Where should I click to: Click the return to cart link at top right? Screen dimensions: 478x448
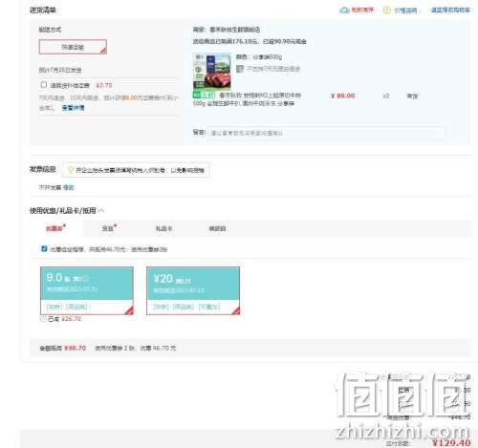(450, 11)
